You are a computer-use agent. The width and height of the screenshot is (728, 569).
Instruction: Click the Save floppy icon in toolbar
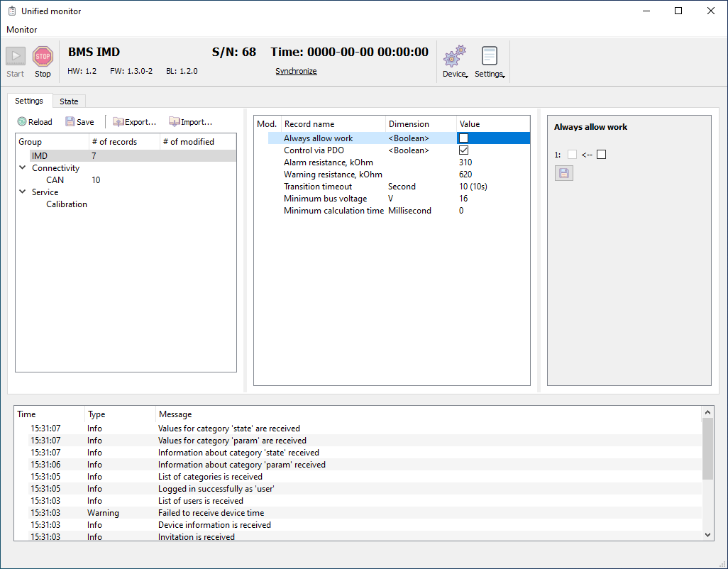tap(70, 121)
